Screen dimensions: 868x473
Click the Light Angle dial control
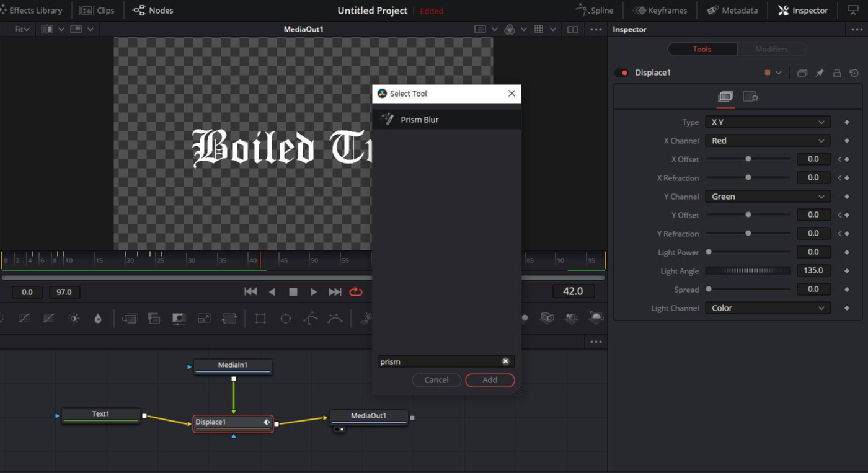click(x=748, y=271)
